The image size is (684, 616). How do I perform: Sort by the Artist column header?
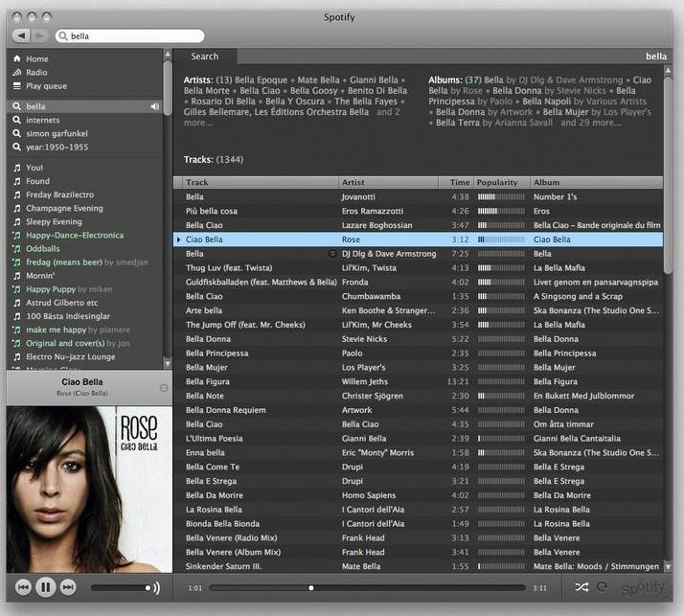coord(388,182)
